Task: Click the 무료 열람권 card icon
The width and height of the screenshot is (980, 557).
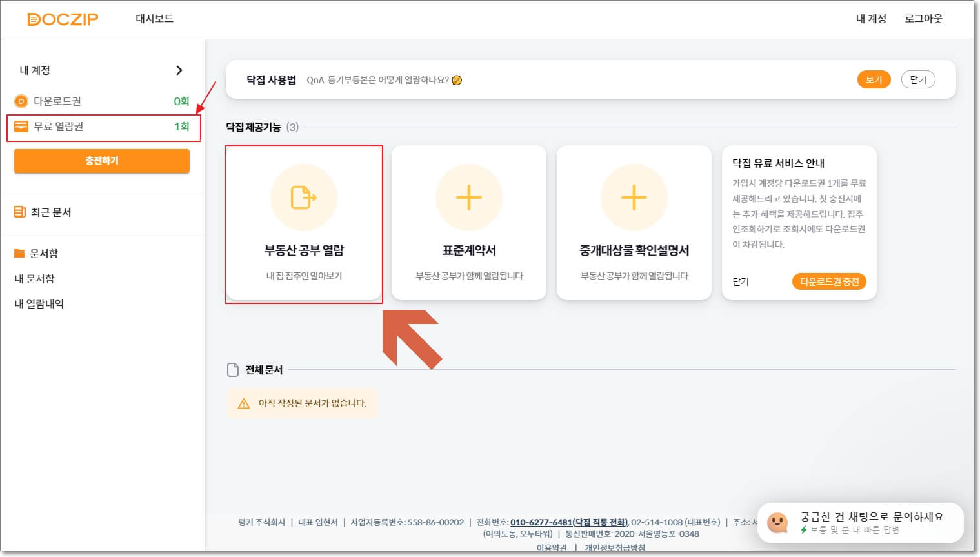Action: click(21, 127)
